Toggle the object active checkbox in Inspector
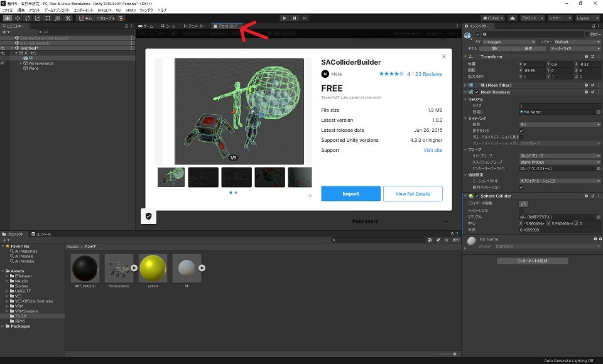Image resolution: width=603 pixels, height=364 pixels. point(477,35)
